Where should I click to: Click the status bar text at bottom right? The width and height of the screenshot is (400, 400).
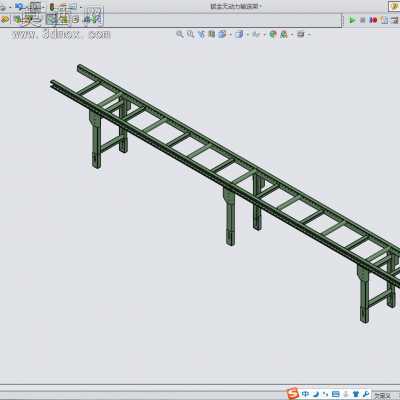382,396
